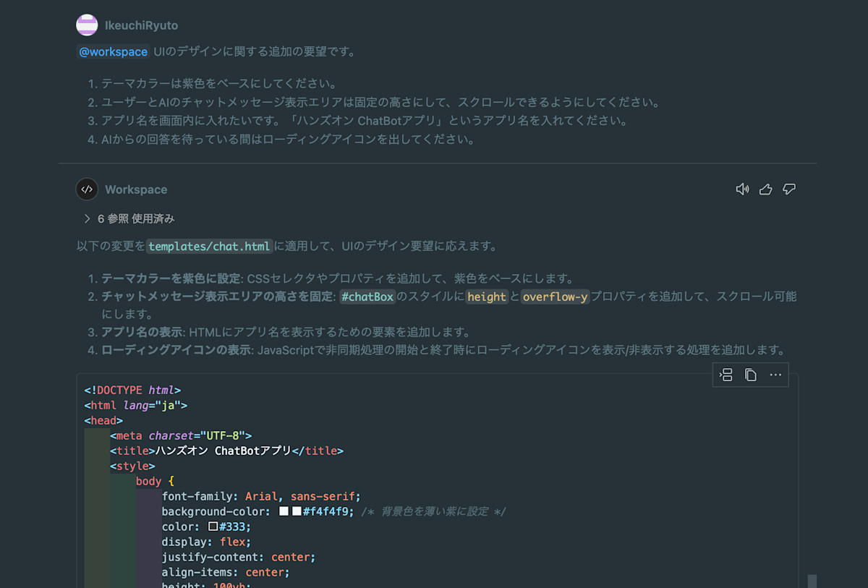This screenshot has width=868, height=588.
Task: Click the Workspace agent name
Action: tap(136, 189)
